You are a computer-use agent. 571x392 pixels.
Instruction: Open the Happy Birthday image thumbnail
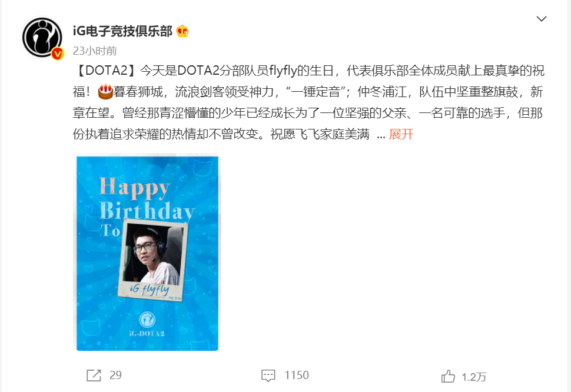pos(148,253)
